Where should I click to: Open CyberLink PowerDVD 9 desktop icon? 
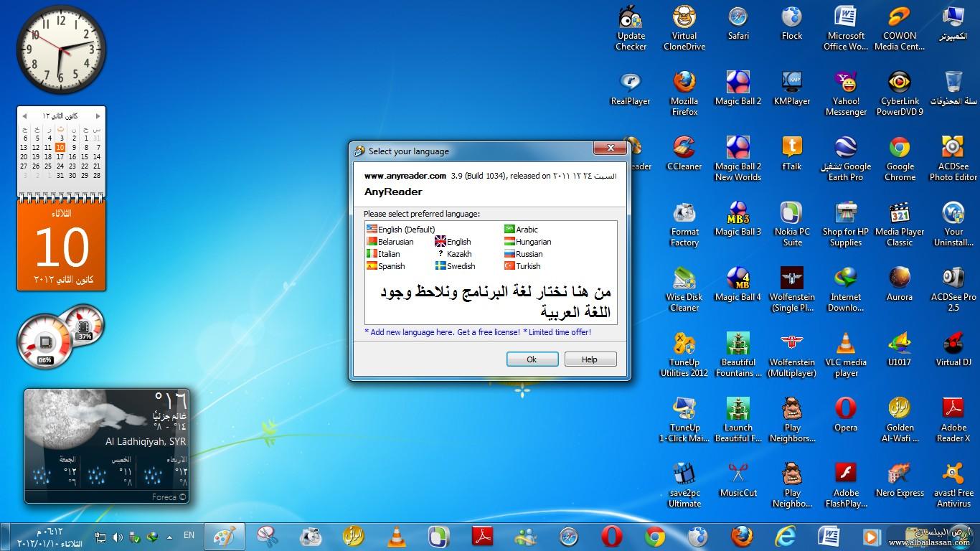point(900,94)
